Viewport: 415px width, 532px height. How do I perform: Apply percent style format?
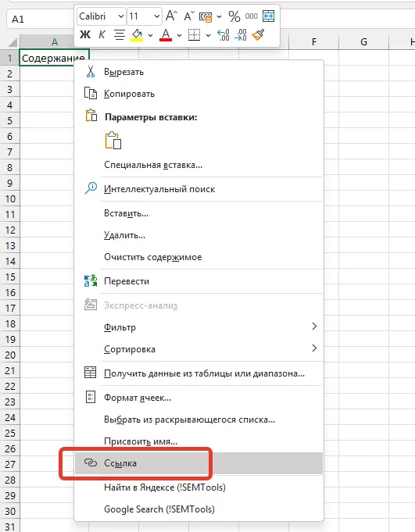[234, 16]
